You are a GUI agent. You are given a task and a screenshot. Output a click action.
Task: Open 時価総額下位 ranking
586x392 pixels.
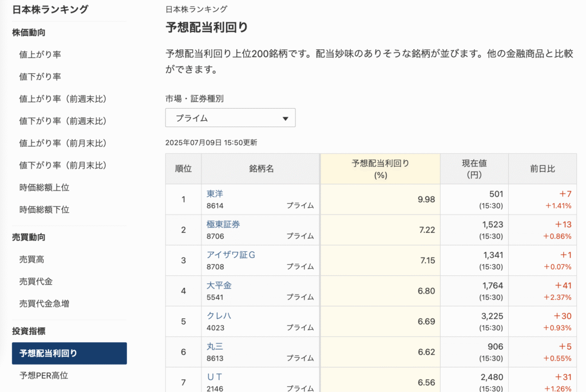click(x=44, y=209)
